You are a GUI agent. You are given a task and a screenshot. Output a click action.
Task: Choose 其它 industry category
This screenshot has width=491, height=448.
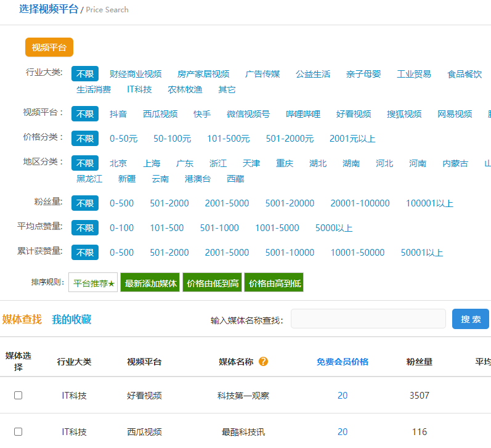click(x=227, y=89)
